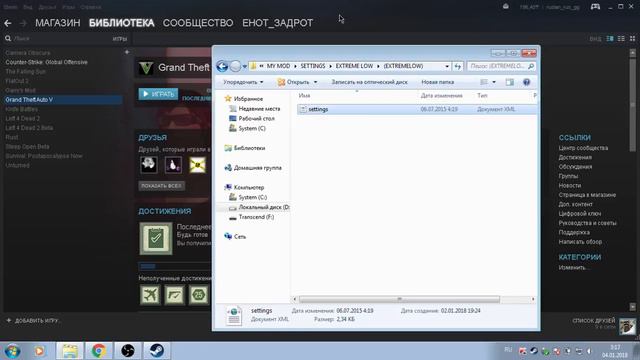This screenshot has width=640, height=360.
Task: Open the recent pages dropdown beside the nav arrows
Action: pyautogui.click(x=244, y=66)
